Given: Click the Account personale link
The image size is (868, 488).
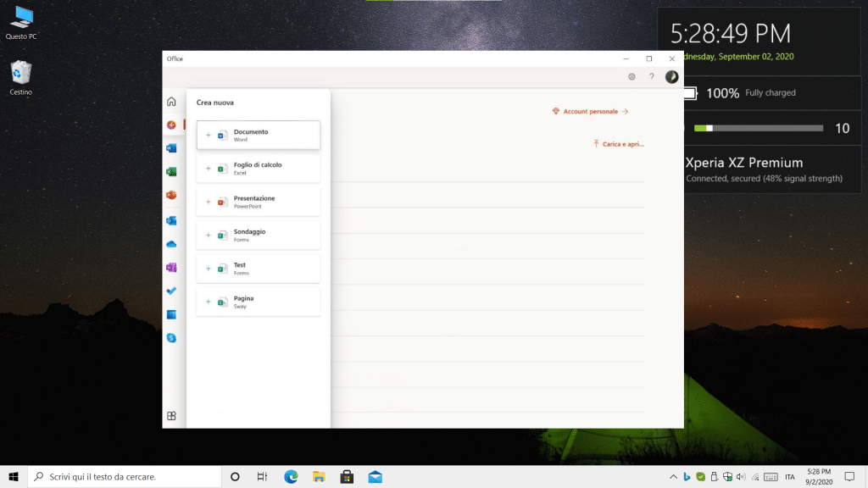Looking at the screenshot, I should pyautogui.click(x=590, y=111).
